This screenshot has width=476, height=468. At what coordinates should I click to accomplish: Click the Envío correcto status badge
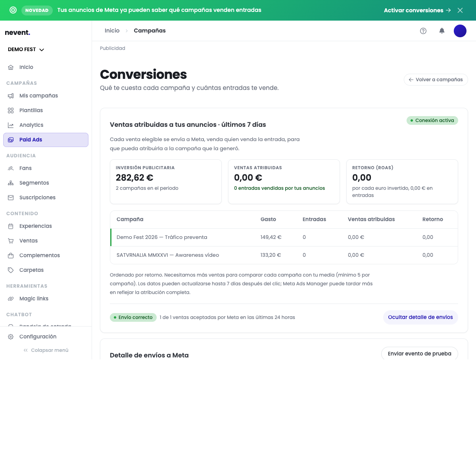133,317
